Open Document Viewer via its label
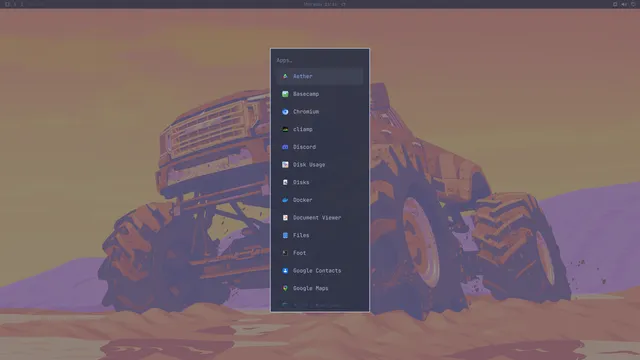Screen dimensions: 640x360 (x=317, y=218)
